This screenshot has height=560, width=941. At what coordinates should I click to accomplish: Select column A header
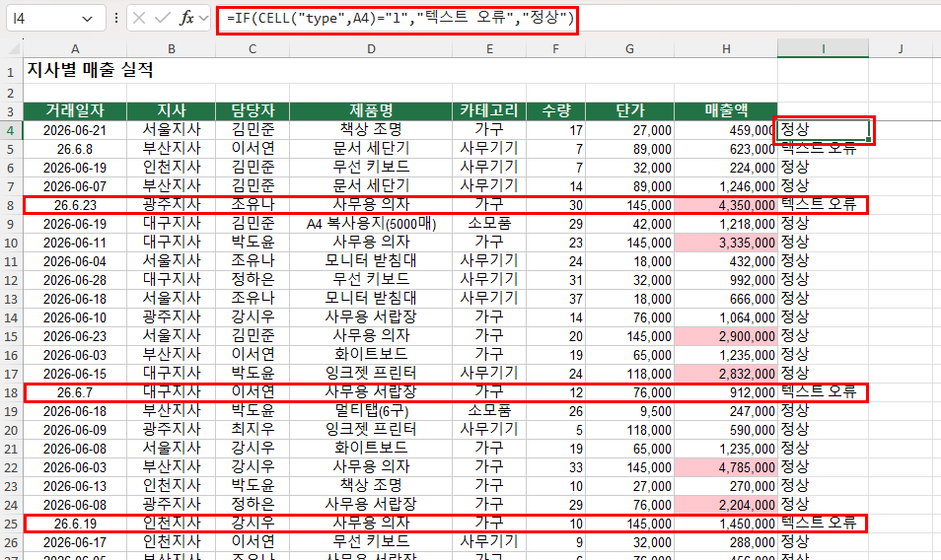coord(75,49)
